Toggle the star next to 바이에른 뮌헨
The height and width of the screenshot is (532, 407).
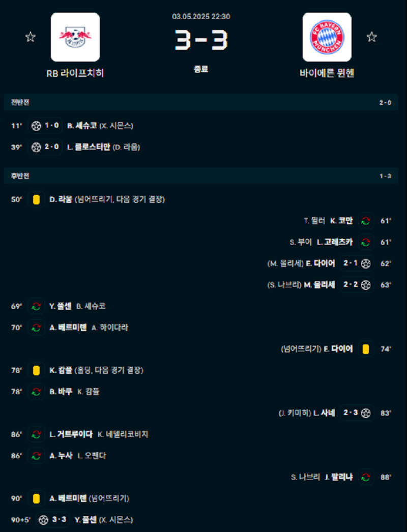click(x=372, y=37)
